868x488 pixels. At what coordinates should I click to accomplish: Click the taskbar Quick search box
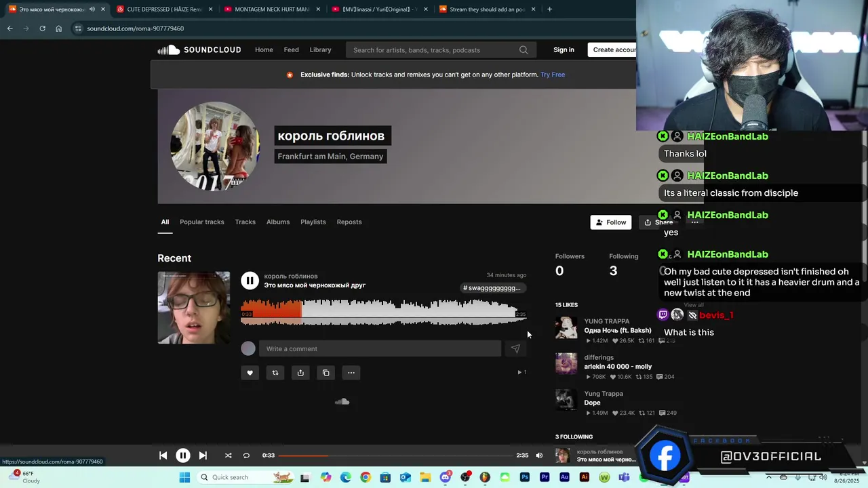tap(243, 477)
